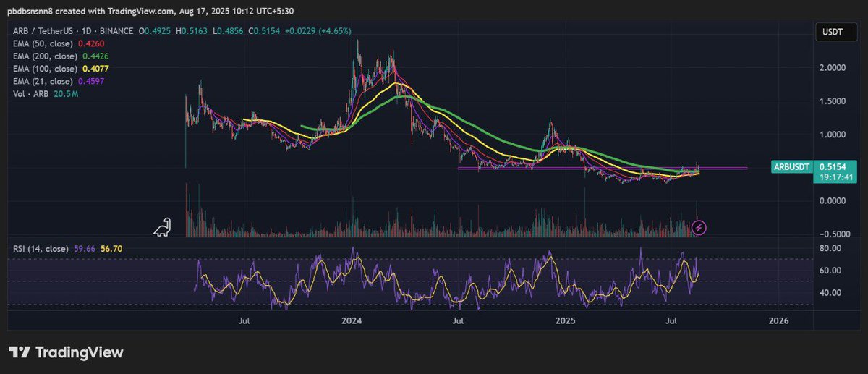Click the chart attribution header text
868x374 pixels.
(x=152, y=10)
